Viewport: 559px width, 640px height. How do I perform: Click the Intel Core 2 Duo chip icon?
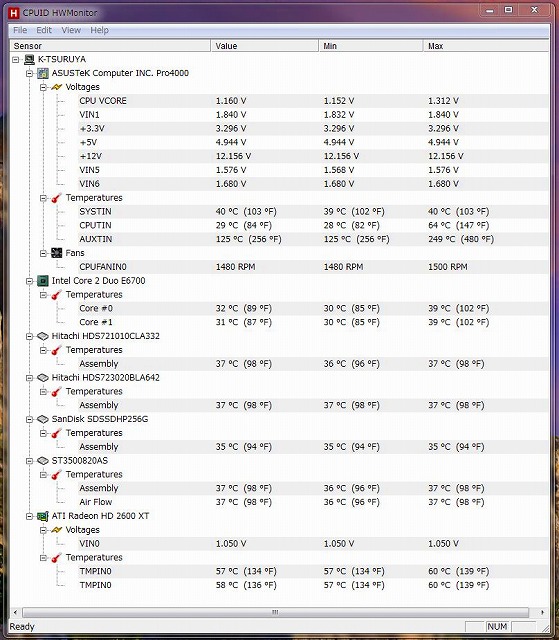tap(43, 281)
